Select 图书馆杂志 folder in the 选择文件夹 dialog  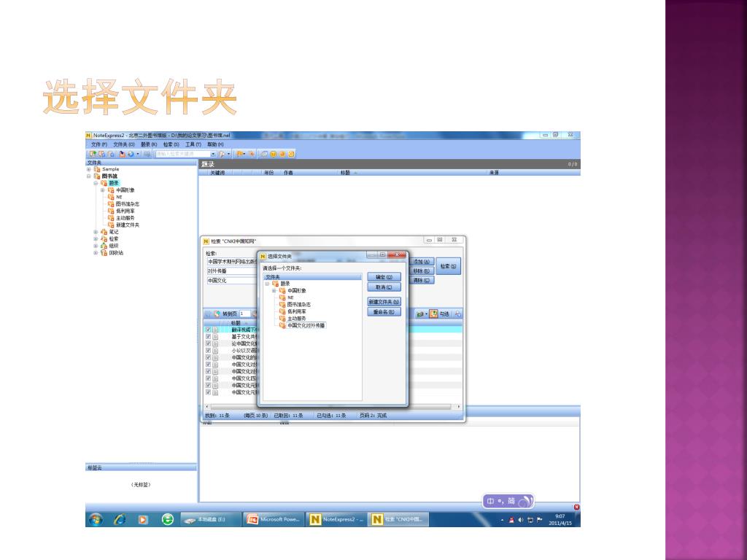298,305
